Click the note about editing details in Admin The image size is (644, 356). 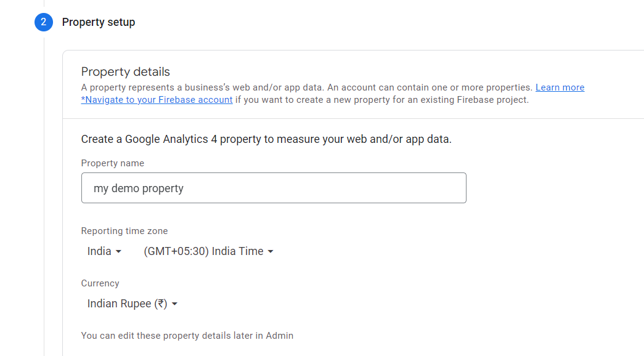[187, 336]
